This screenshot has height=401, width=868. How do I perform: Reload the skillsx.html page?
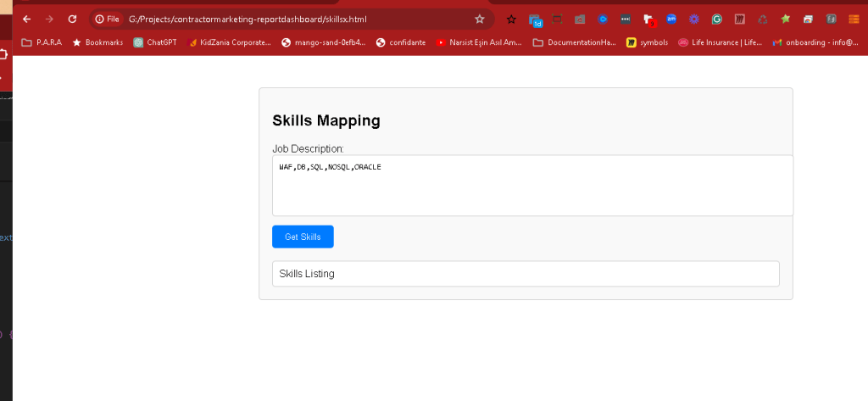coord(72,19)
